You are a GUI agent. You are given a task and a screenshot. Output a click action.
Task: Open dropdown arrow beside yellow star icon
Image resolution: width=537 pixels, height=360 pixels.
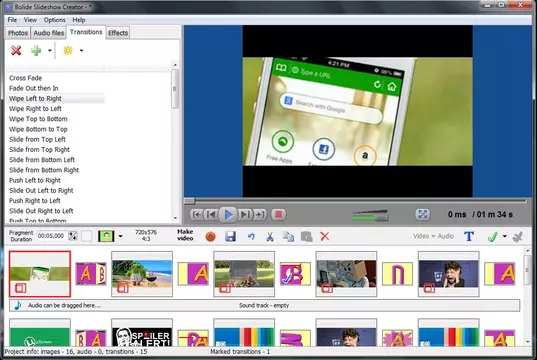click(x=81, y=50)
